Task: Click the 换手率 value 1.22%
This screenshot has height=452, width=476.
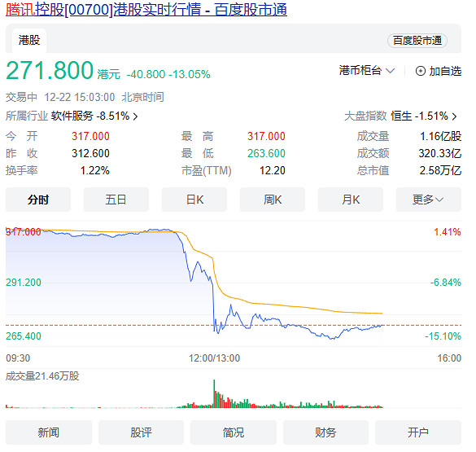Action: coord(94,170)
